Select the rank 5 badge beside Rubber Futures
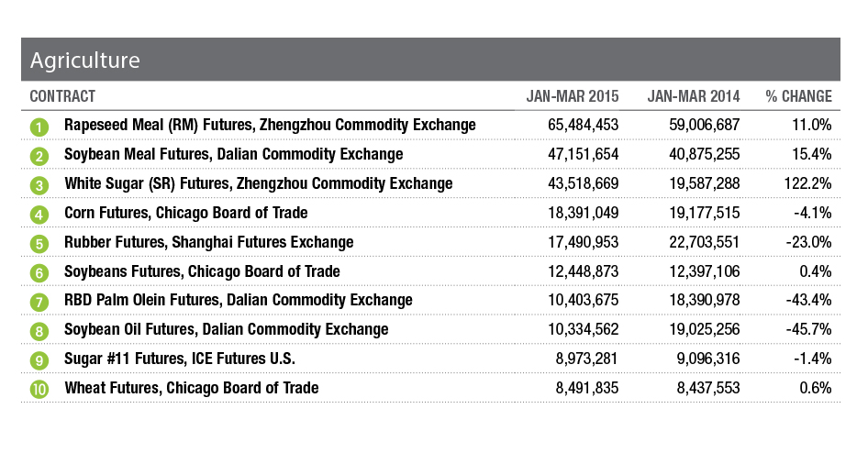This screenshot has width=868, height=475. tap(39, 243)
